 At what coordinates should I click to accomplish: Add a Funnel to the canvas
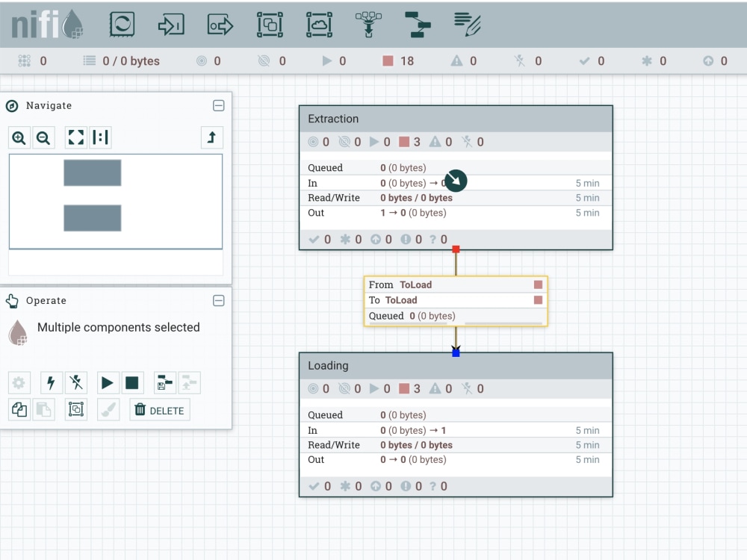[368, 24]
